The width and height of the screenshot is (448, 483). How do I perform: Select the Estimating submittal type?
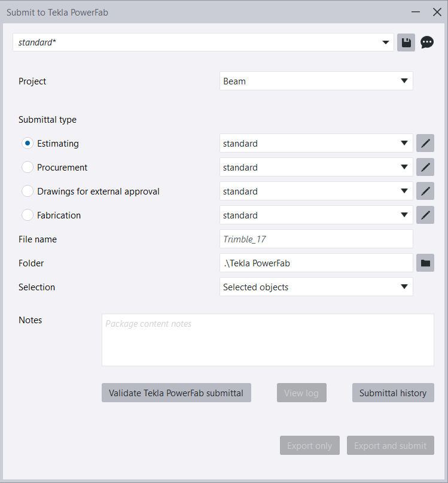[28, 144]
